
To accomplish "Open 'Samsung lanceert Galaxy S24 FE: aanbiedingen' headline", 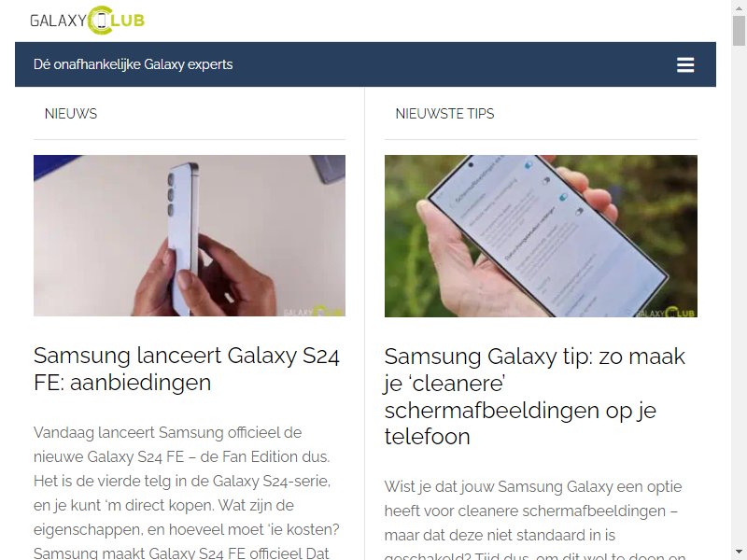I will [x=186, y=369].
